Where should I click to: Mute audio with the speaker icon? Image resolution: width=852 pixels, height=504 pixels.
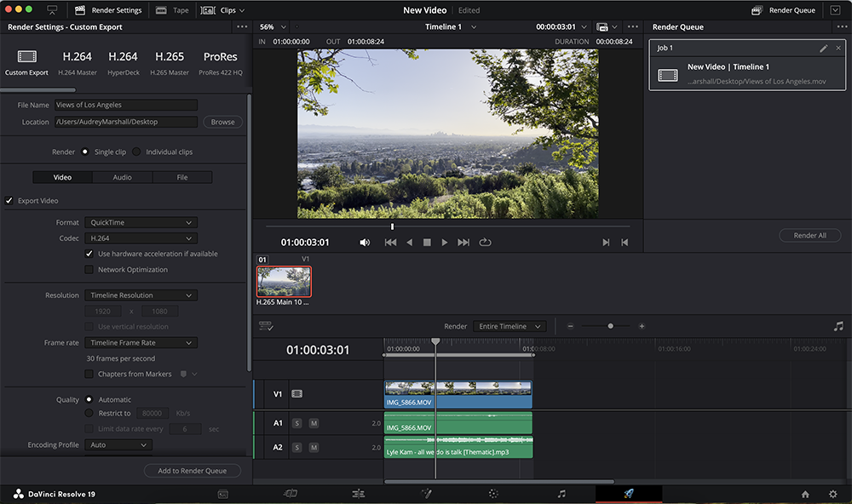[365, 242]
